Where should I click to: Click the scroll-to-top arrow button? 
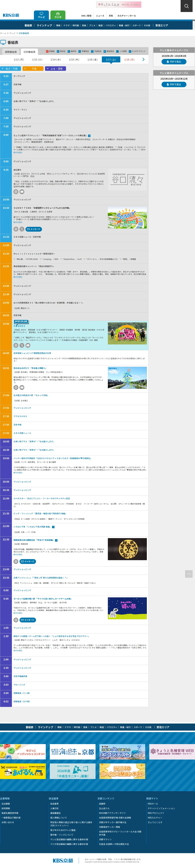point(189,574)
